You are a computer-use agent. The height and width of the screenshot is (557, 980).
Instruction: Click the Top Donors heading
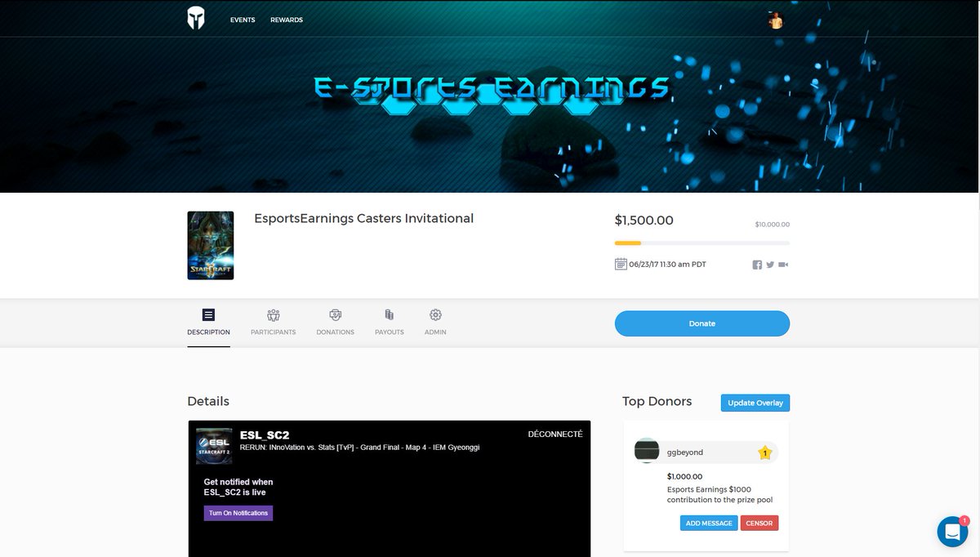(x=657, y=401)
